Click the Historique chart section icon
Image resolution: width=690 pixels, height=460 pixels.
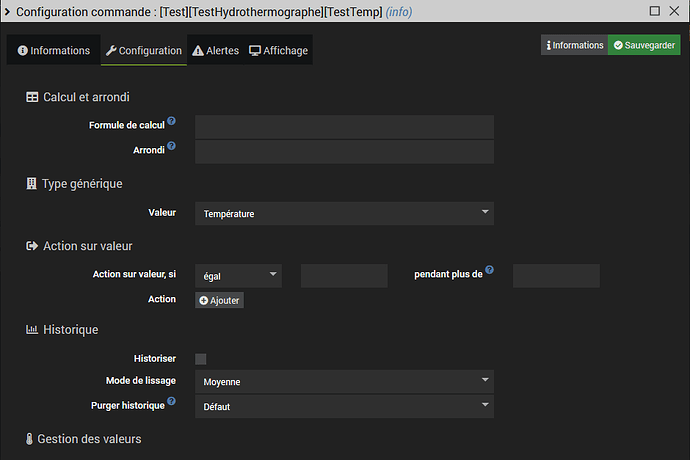[31, 329]
